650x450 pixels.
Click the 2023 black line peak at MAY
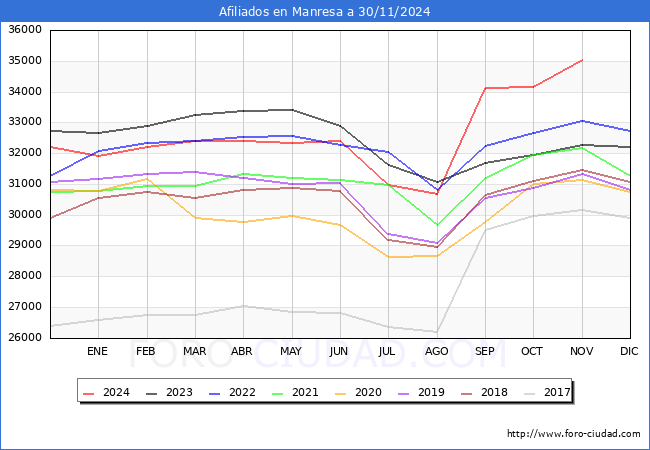(x=292, y=110)
